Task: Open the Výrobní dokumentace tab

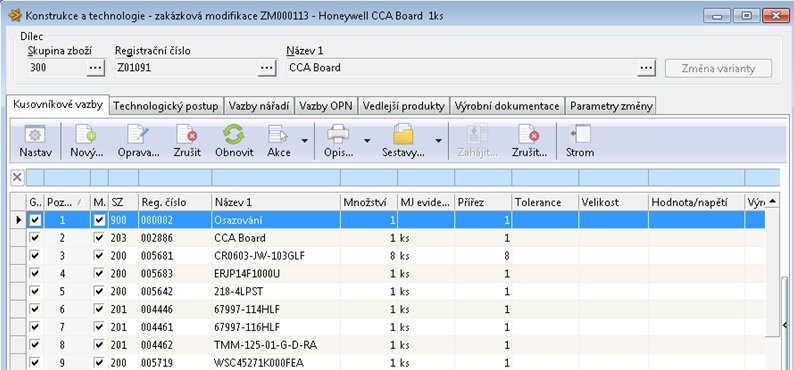Action: (x=507, y=106)
